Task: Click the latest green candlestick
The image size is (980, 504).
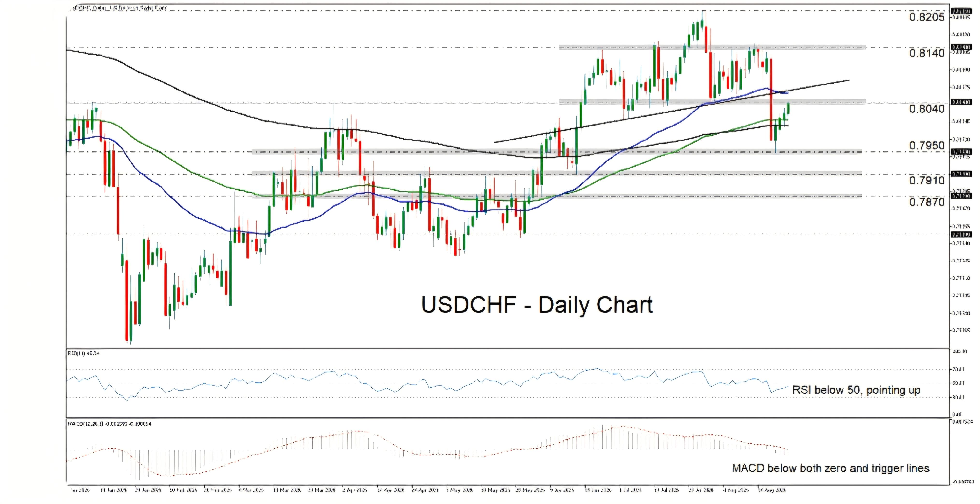Action: (788, 109)
